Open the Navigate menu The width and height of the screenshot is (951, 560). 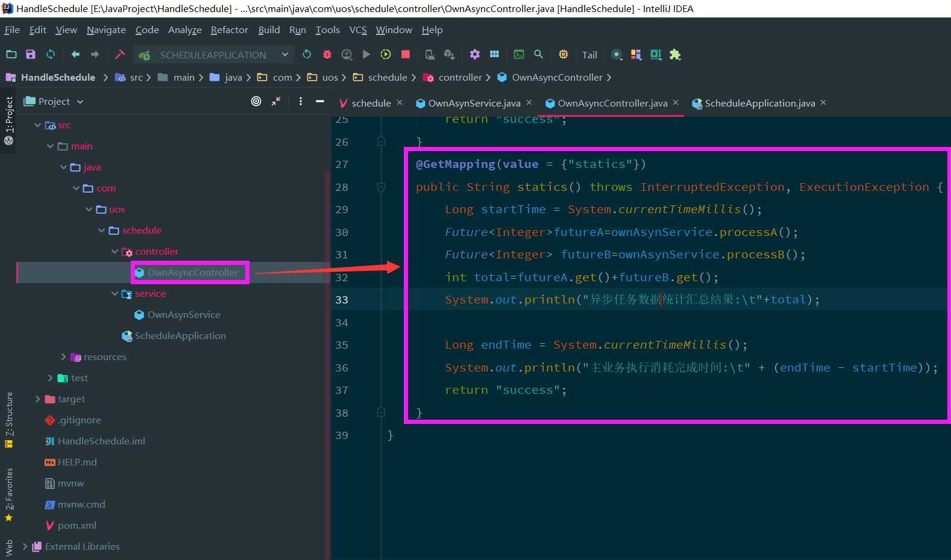coord(106,30)
